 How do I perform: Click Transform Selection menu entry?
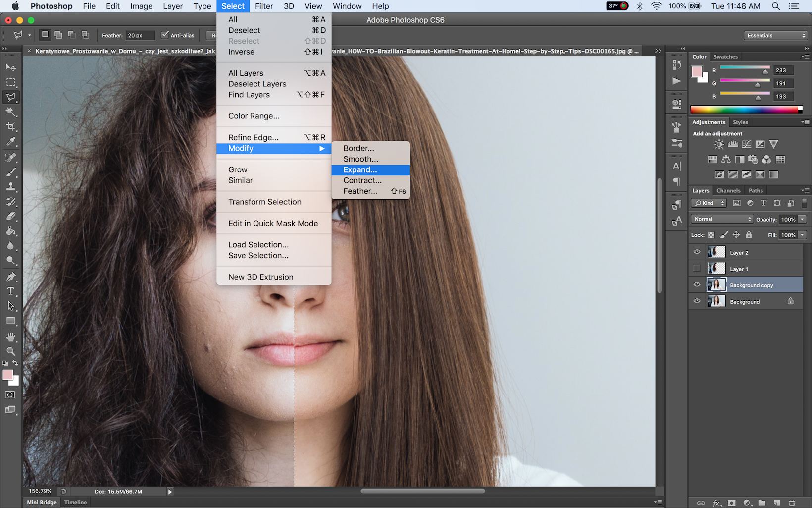tap(264, 202)
